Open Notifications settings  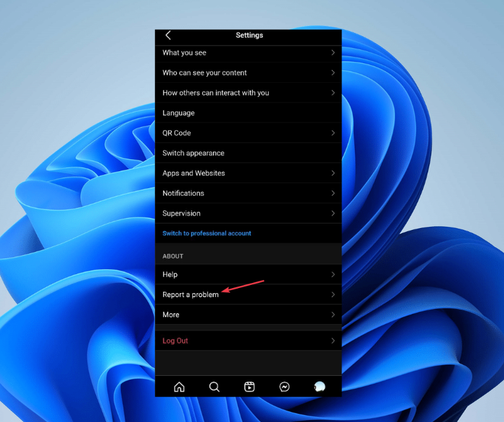pyautogui.click(x=248, y=193)
